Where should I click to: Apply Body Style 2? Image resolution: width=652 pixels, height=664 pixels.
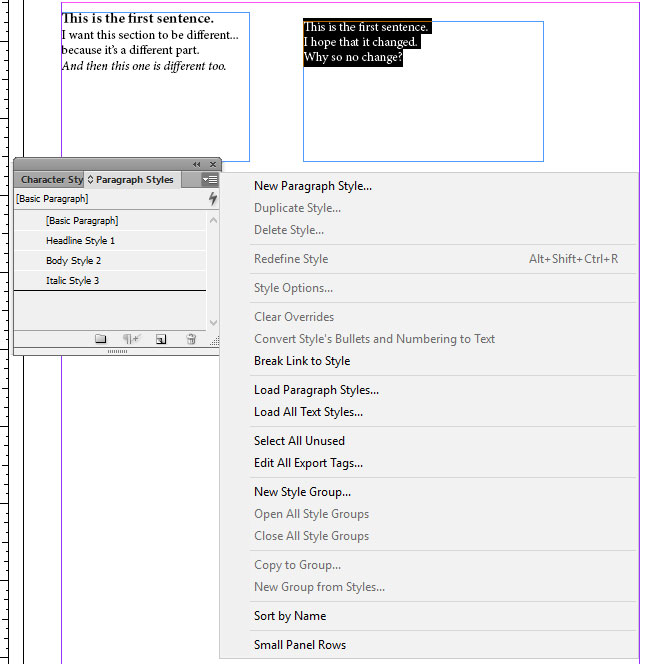click(x=110, y=260)
